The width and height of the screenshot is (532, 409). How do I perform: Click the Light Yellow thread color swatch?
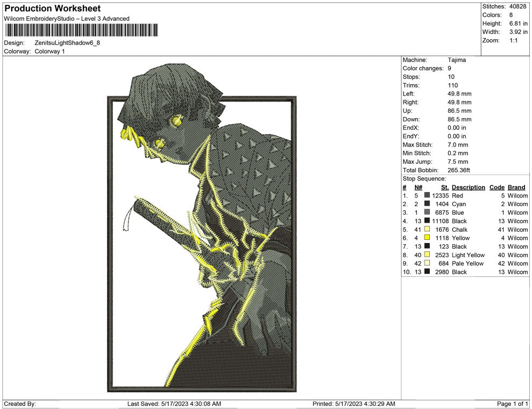427,254
